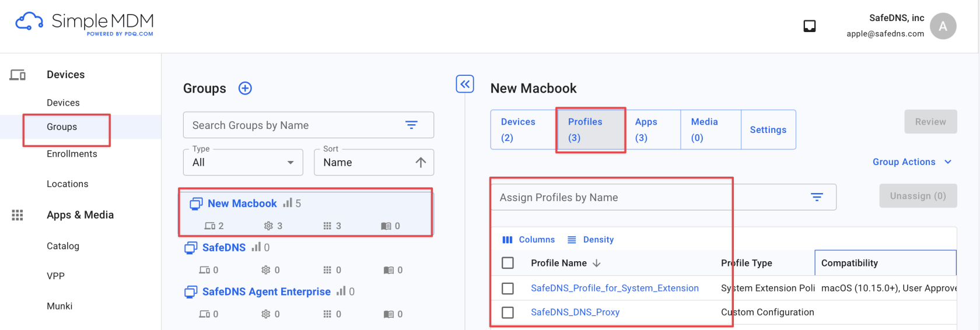Screen dimensions: 980x330
Task: Switch to the Profiles (3) tab
Action: [591, 129]
